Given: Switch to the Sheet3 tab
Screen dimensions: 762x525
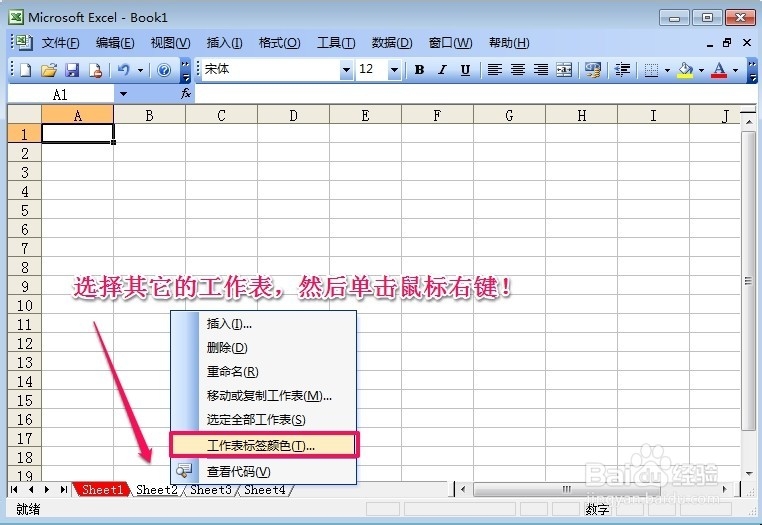Looking at the screenshot, I should pos(210,490).
